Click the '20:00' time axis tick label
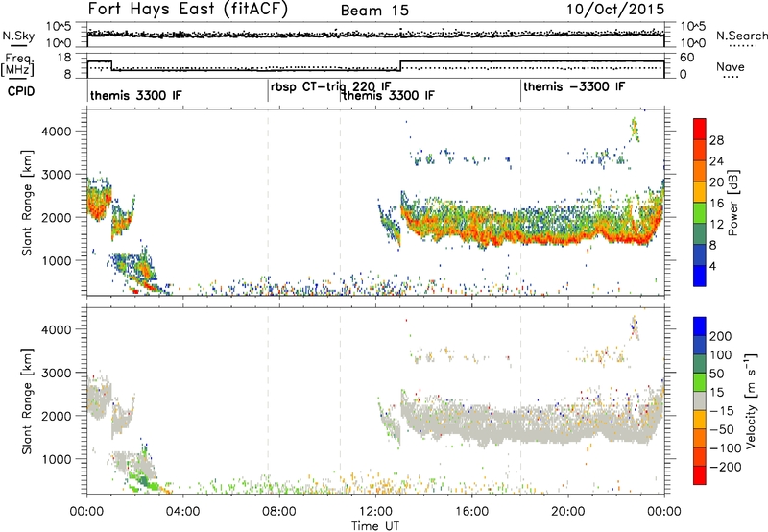The width and height of the screenshot is (768, 532). tap(568, 512)
